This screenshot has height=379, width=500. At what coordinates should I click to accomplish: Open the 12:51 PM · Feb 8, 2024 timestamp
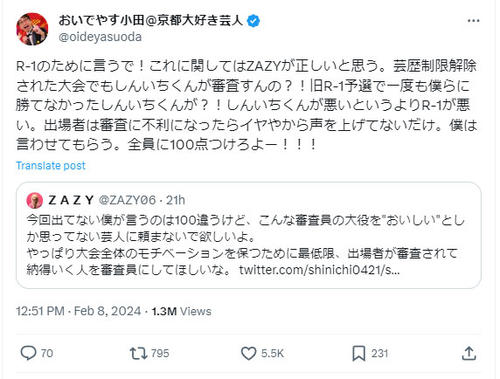pos(78,311)
